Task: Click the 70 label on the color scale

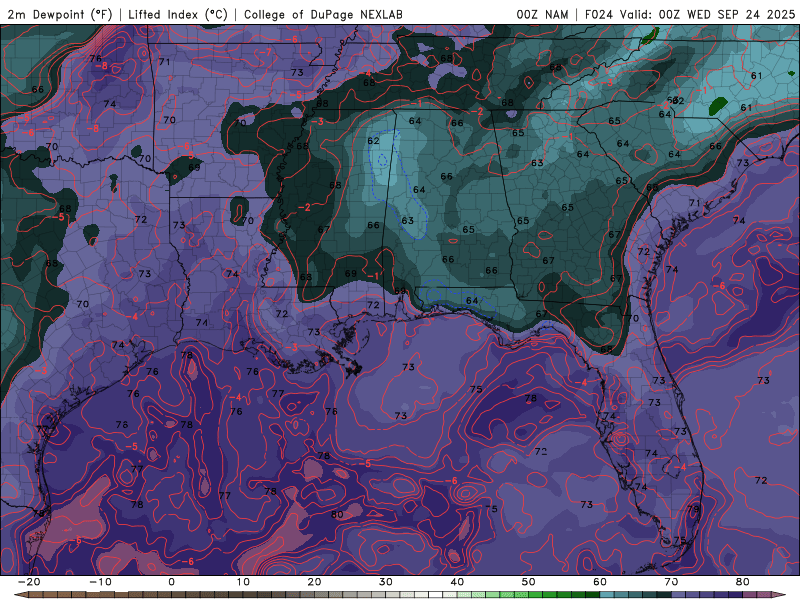Action: (671, 582)
